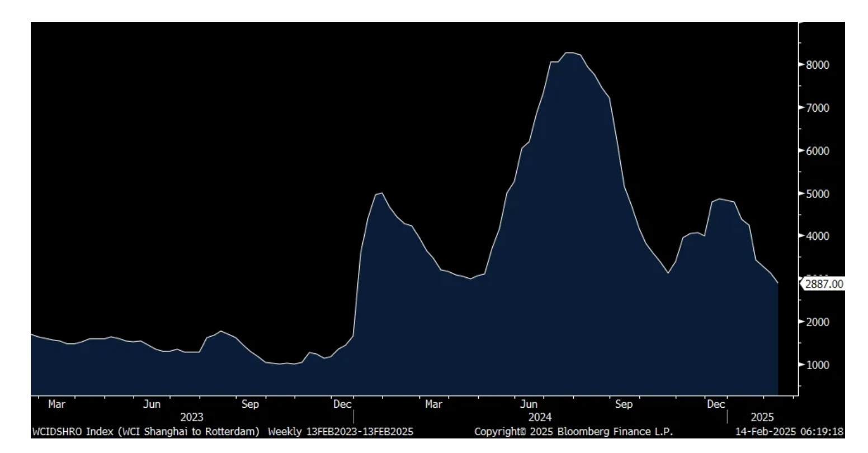Click the line endpoint beside the 2887.00 tag
The height and width of the screenshot is (453, 868).
[x=777, y=283]
